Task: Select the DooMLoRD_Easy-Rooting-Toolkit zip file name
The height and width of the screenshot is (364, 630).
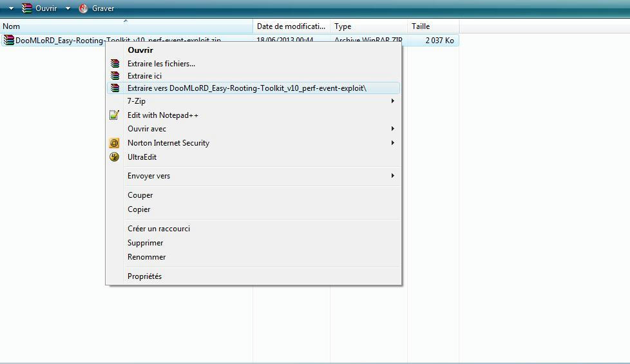Action: click(x=118, y=40)
